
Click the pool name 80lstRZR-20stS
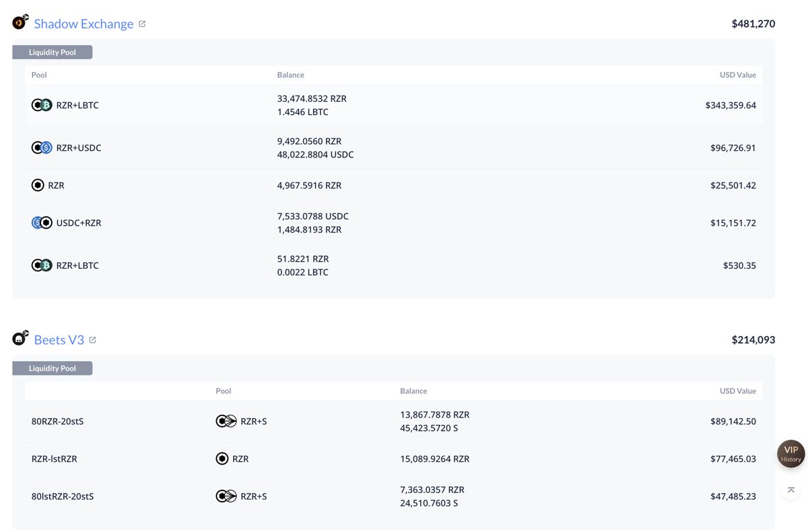point(63,496)
